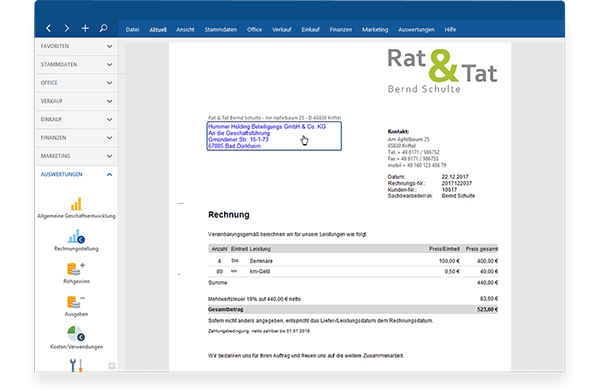Click the tools icon below Kosten/Verwendungen
The height and width of the screenshot is (392, 600).
(x=76, y=365)
